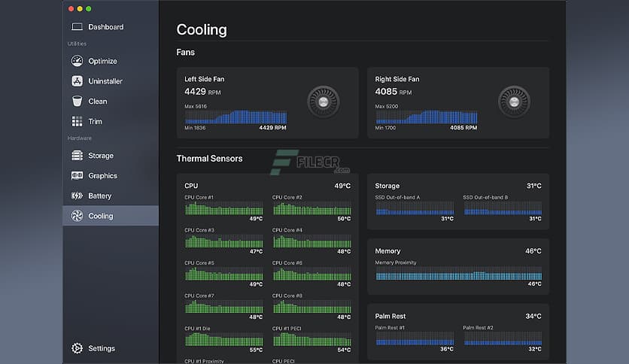Click the Settings gear icon
This screenshot has height=364, width=629.
pyautogui.click(x=77, y=348)
